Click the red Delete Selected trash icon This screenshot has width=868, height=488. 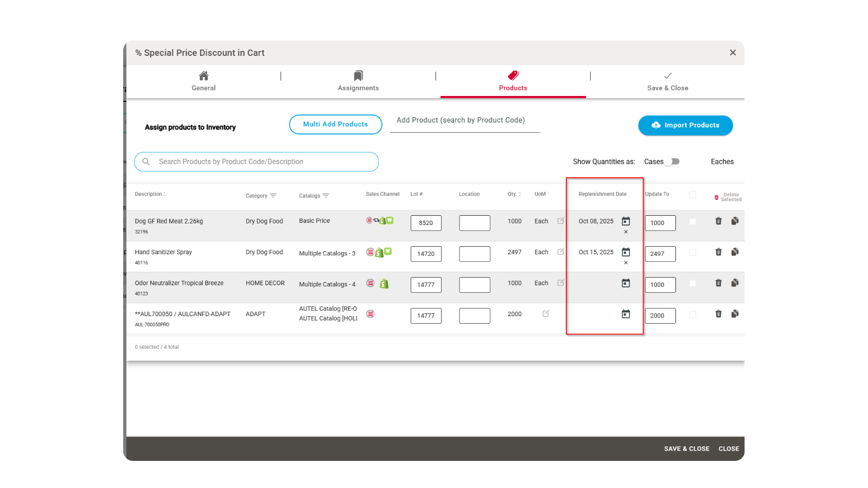click(716, 197)
